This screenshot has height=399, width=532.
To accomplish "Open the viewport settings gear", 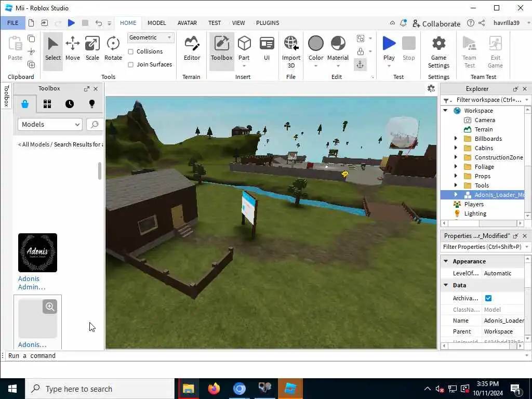I will click(431, 88).
